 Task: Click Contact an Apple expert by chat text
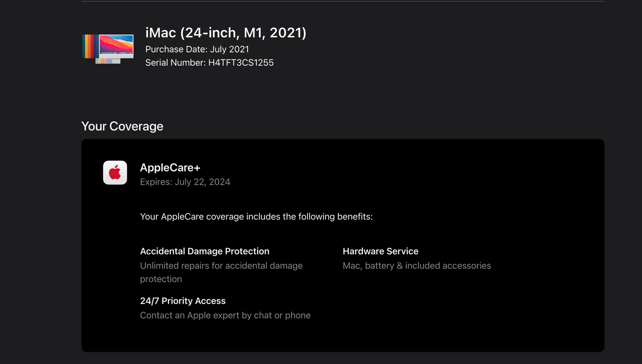coord(225,316)
